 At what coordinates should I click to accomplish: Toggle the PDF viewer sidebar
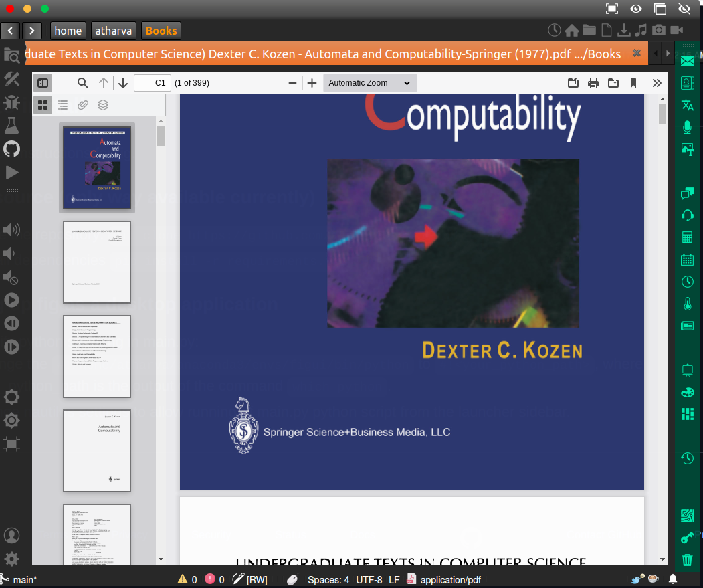coord(43,83)
